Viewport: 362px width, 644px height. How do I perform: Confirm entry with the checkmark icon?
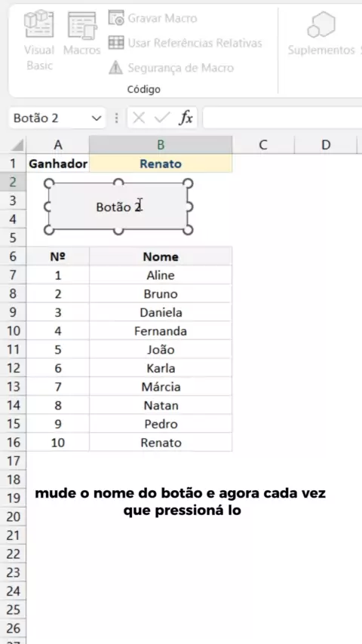pos(162,118)
